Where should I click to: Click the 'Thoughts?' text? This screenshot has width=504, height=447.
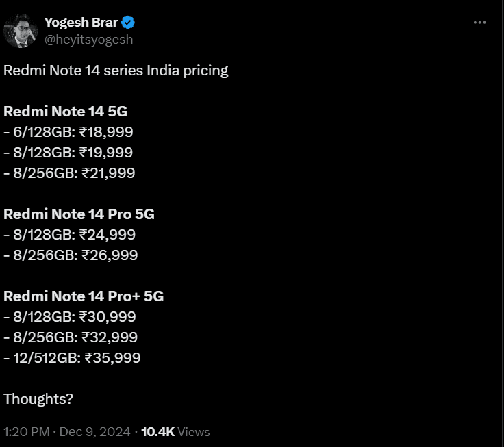38,399
